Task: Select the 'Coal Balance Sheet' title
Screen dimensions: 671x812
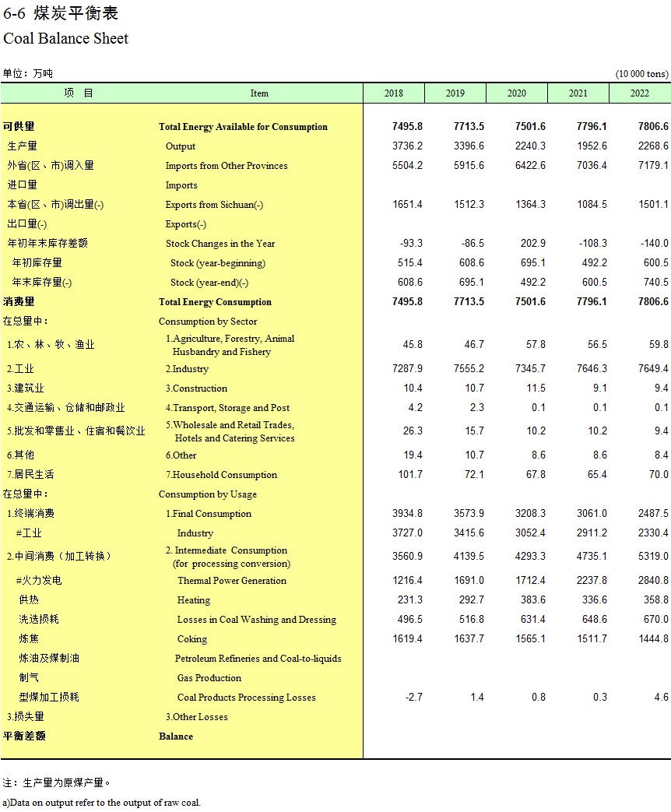Action: click(x=65, y=38)
